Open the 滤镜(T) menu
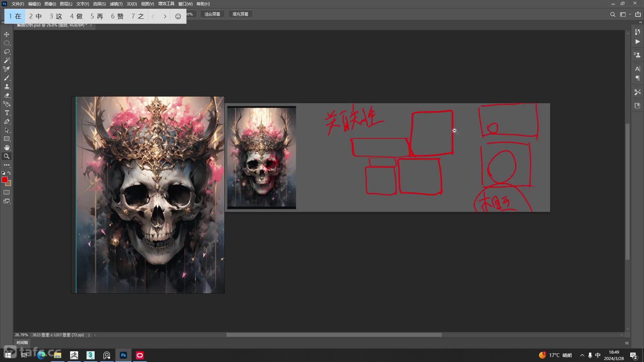 click(116, 4)
